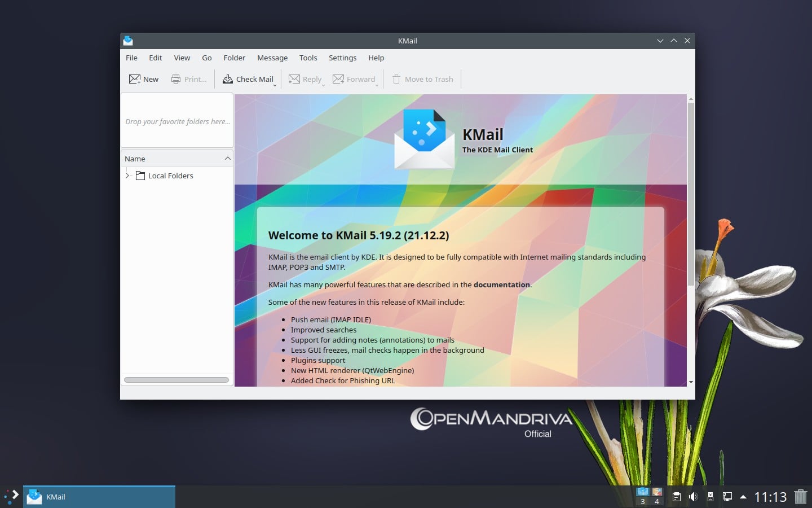Viewport: 812px width, 508px height.
Task: Open the Message menu
Action: [272, 58]
